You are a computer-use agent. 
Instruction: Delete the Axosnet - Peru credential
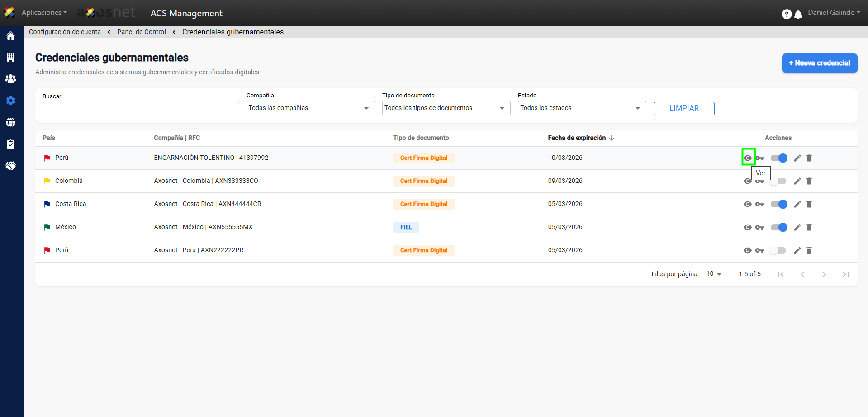[809, 250]
